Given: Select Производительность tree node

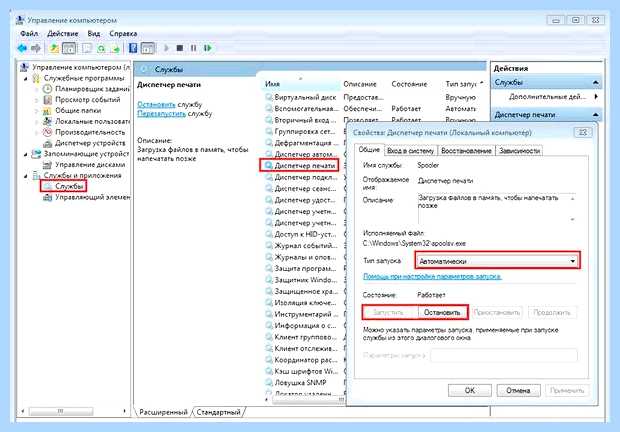Looking at the screenshot, I should tap(90, 132).
